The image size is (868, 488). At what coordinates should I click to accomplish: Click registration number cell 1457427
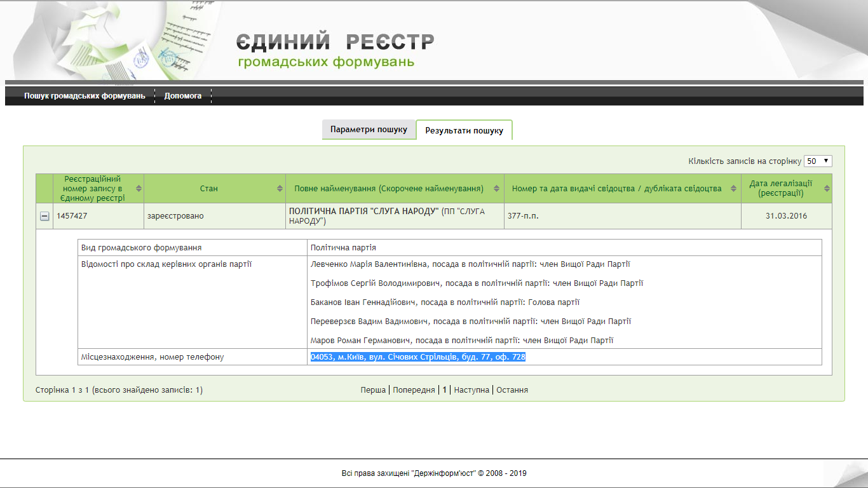98,216
